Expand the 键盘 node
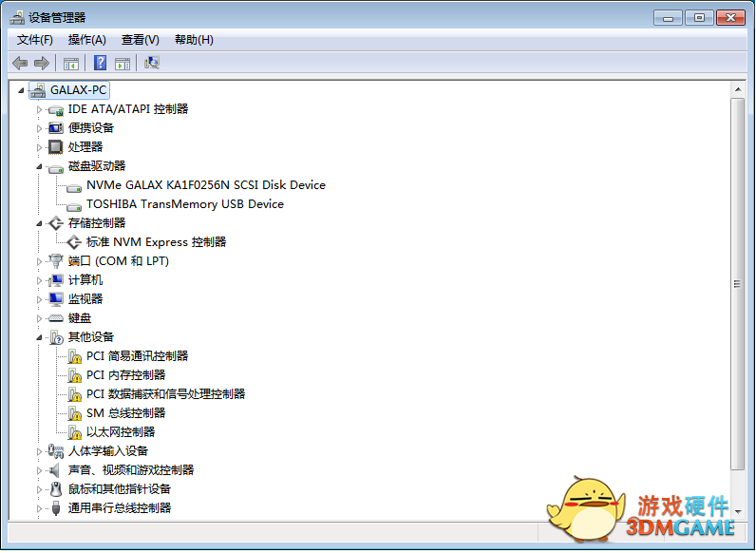Screen dimensions: 756x553 (x=39, y=318)
